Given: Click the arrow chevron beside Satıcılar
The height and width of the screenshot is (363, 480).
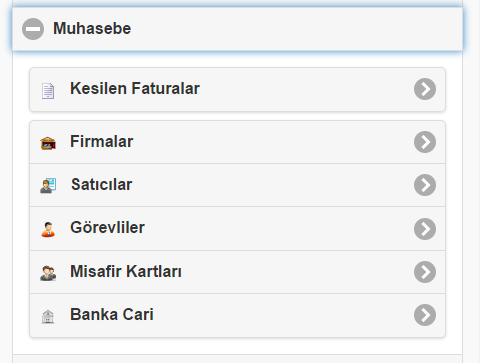Looking at the screenshot, I should pyautogui.click(x=425, y=185).
